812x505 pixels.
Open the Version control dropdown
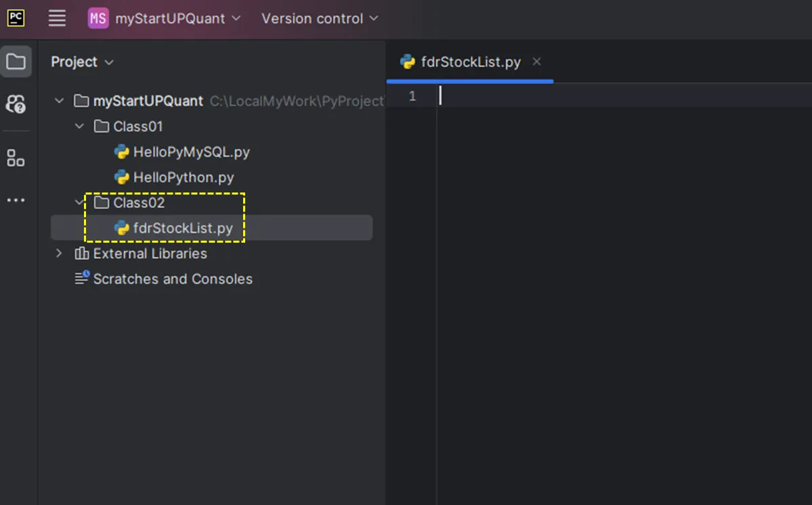[320, 19]
